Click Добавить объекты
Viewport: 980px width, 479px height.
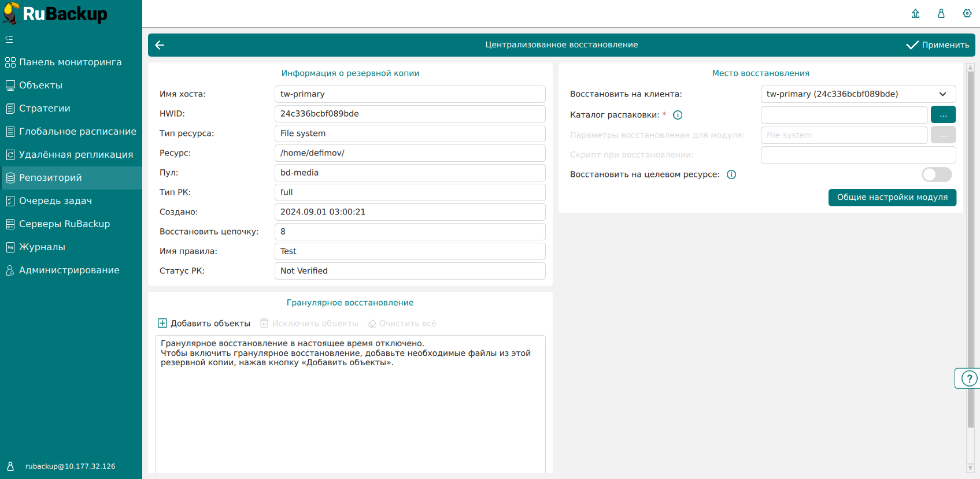click(x=204, y=324)
